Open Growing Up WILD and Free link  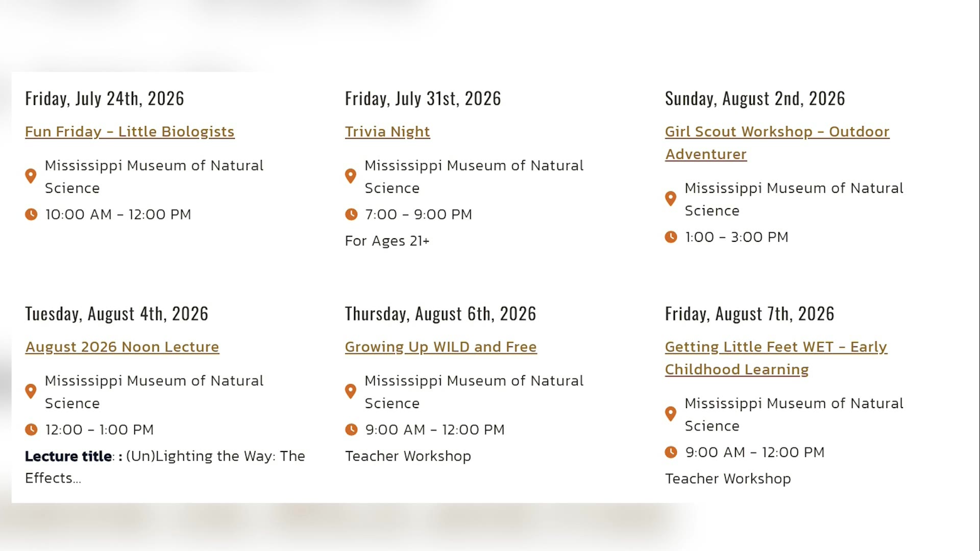coord(441,347)
